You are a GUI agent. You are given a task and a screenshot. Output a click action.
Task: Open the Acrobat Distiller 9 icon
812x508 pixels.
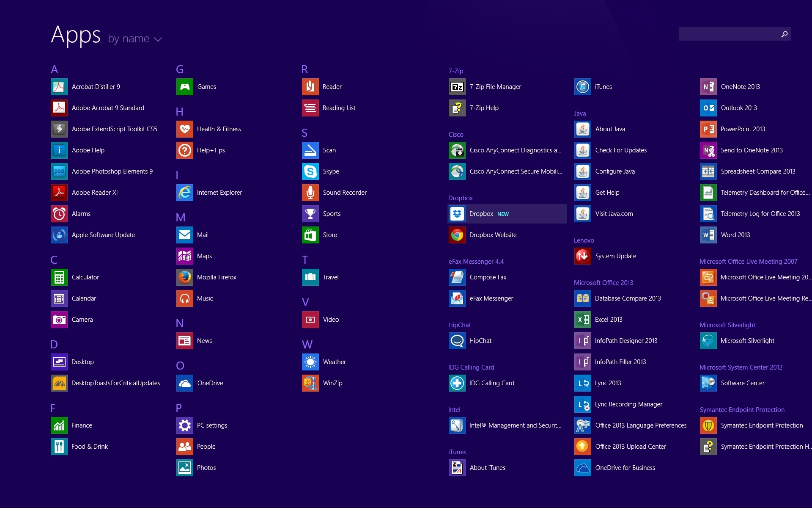coord(59,87)
